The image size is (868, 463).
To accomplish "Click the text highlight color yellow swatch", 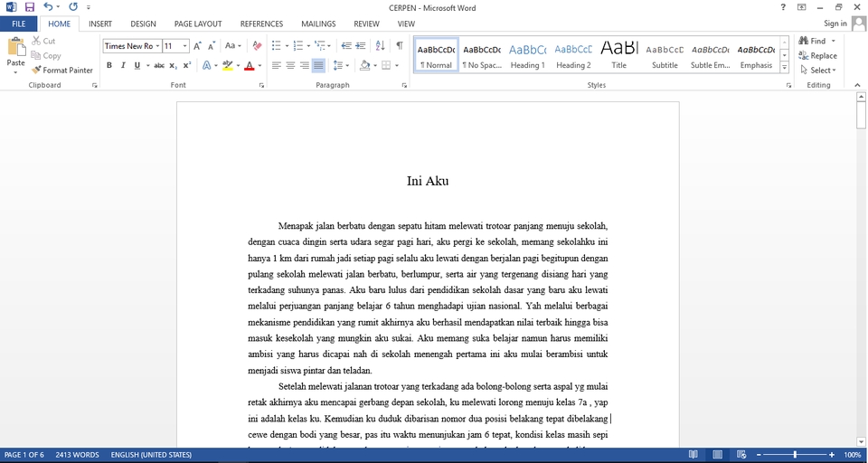I will [x=227, y=65].
